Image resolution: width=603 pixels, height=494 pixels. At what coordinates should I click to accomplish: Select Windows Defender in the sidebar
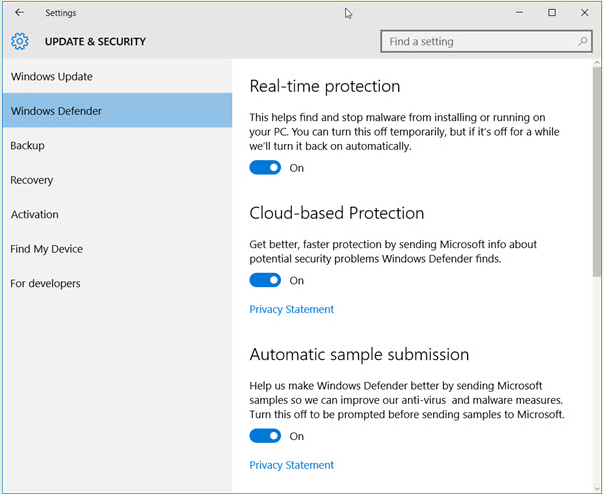click(x=56, y=111)
